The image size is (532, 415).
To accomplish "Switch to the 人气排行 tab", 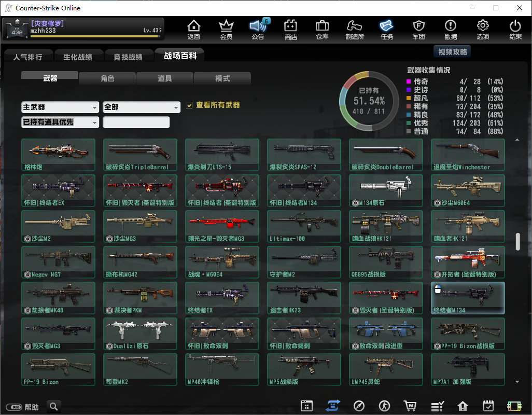I will pyautogui.click(x=28, y=57).
